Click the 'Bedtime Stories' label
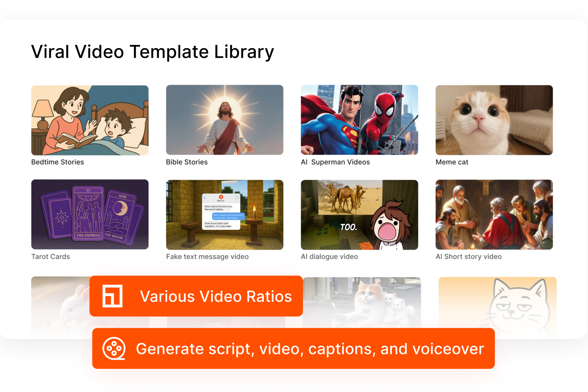This screenshot has width=588, height=392. click(x=58, y=162)
